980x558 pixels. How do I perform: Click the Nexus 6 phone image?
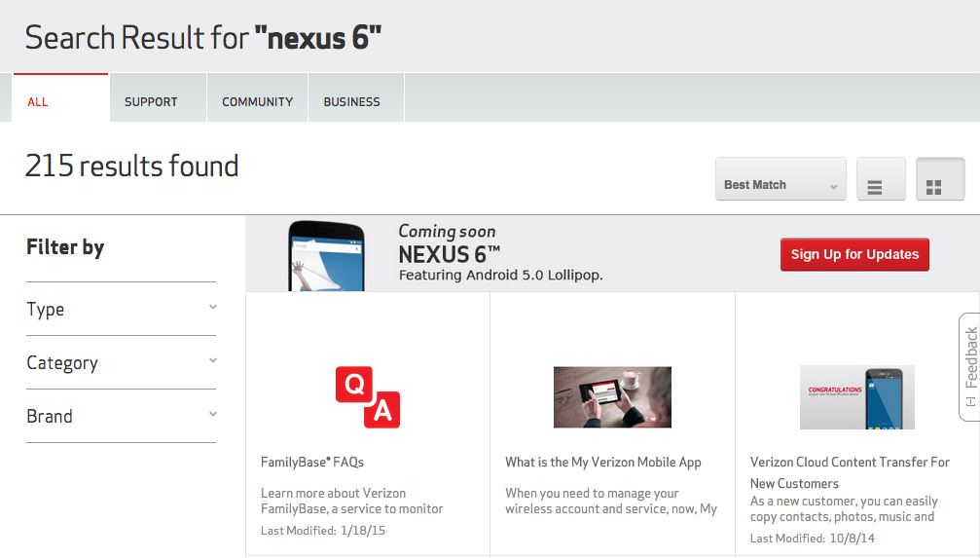click(x=327, y=256)
